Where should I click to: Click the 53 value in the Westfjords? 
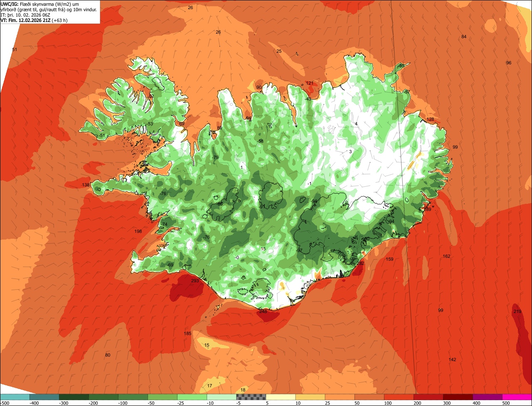point(150,124)
